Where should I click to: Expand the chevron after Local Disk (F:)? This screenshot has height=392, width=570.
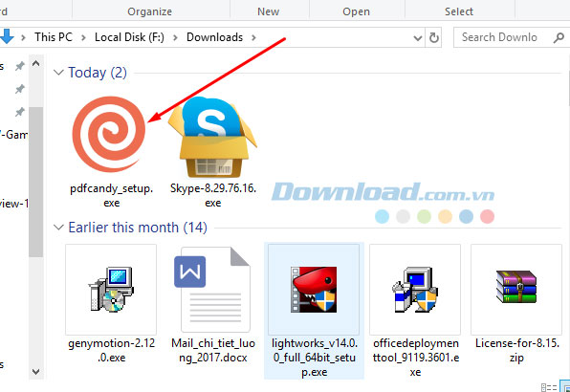point(175,37)
